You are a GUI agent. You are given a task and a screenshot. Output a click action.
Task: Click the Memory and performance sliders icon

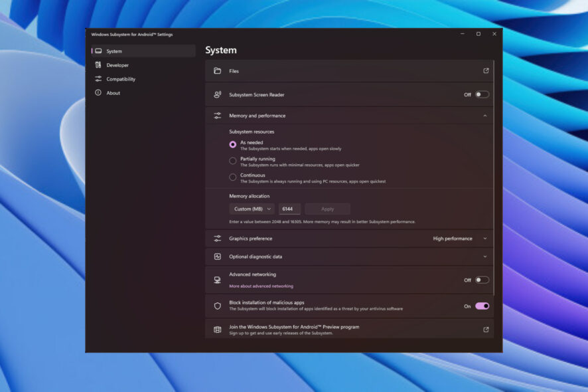218,116
